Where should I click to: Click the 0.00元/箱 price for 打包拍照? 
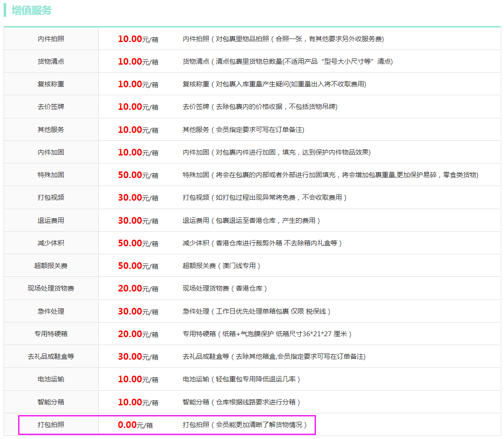click(135, 425)
